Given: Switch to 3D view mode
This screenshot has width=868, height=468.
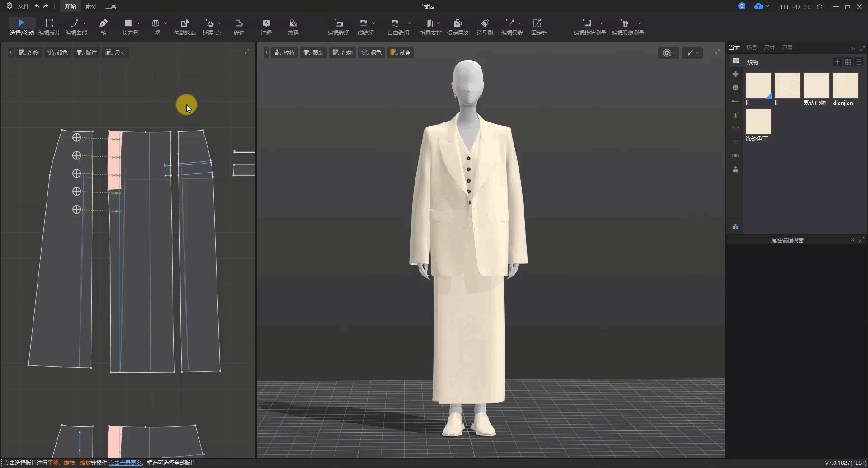Looking at the screenshot, I should (808, 7).
